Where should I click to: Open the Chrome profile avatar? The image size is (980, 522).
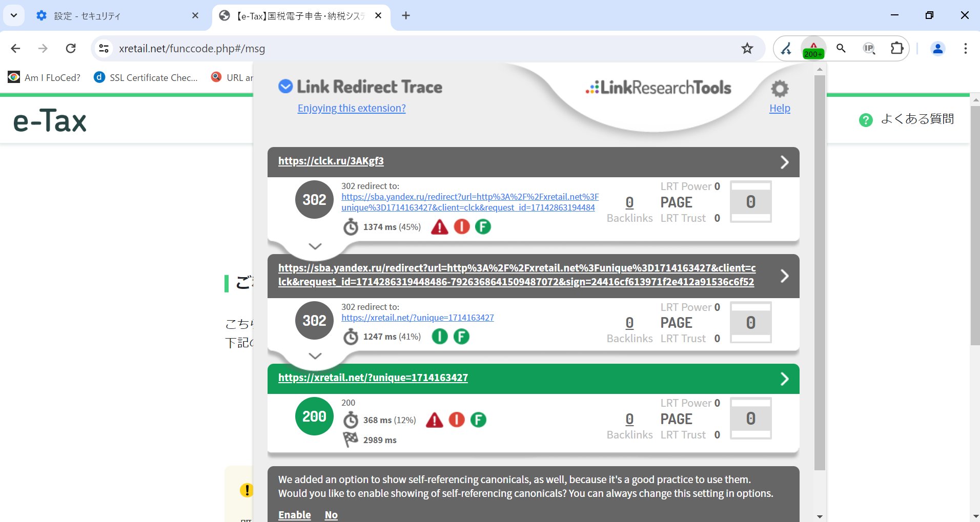point(938,48)
